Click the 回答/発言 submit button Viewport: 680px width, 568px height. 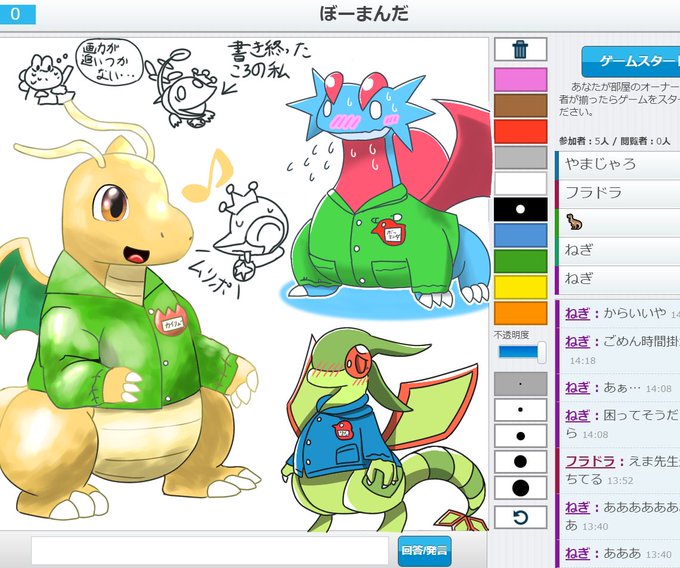424,551
